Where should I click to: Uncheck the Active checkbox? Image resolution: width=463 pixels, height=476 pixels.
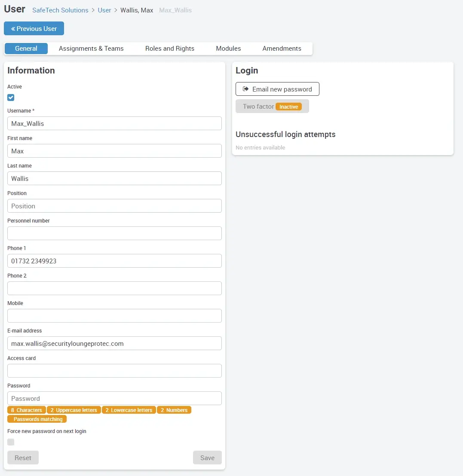coord(10,98)
